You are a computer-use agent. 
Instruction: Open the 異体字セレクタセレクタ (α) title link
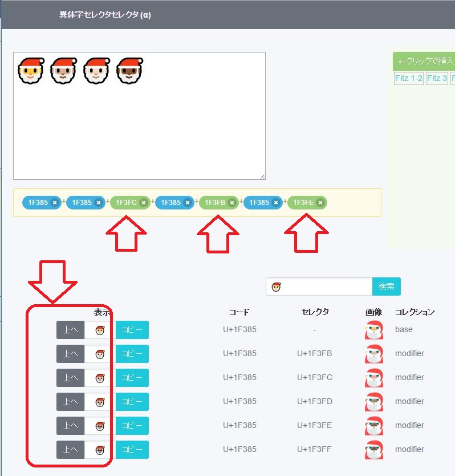point(105,15)
